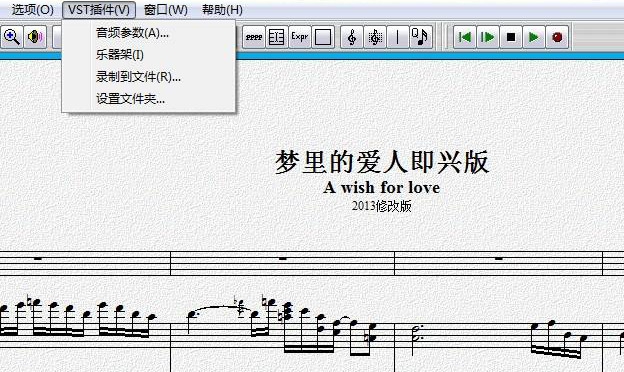Close the VST插件(V) menu
Image resolution: width=624 pixels, height=372 pixels.
pyautogui.click(x=99, y=10)
